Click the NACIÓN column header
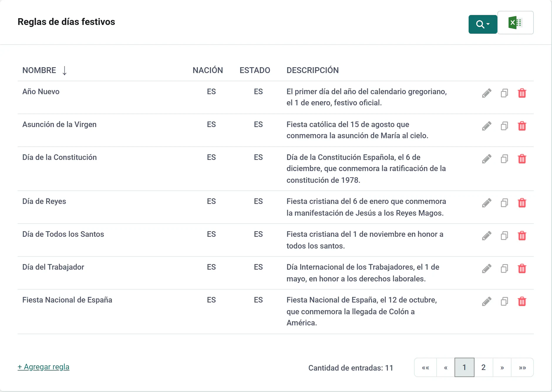The image size is (552, 392). pyautogui.click(x=208, y=70)
